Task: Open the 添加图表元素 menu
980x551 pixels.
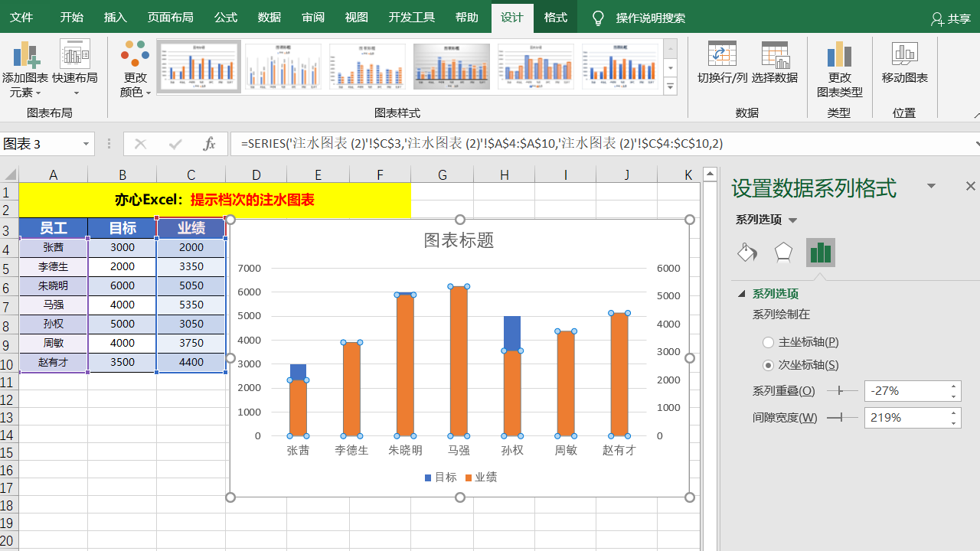Action: click(x=25, y=69)
